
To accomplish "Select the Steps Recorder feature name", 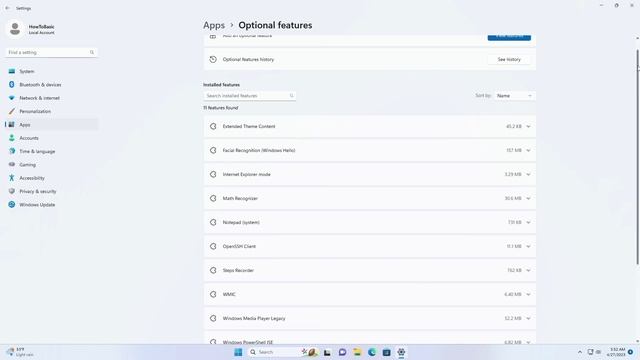I will pyautogui.click(x=238, y=270).
